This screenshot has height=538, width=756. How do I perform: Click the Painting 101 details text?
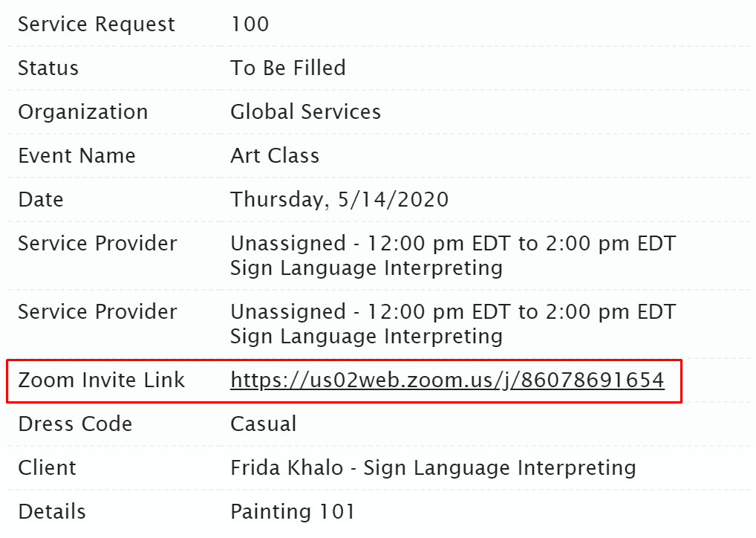point(293,513)
